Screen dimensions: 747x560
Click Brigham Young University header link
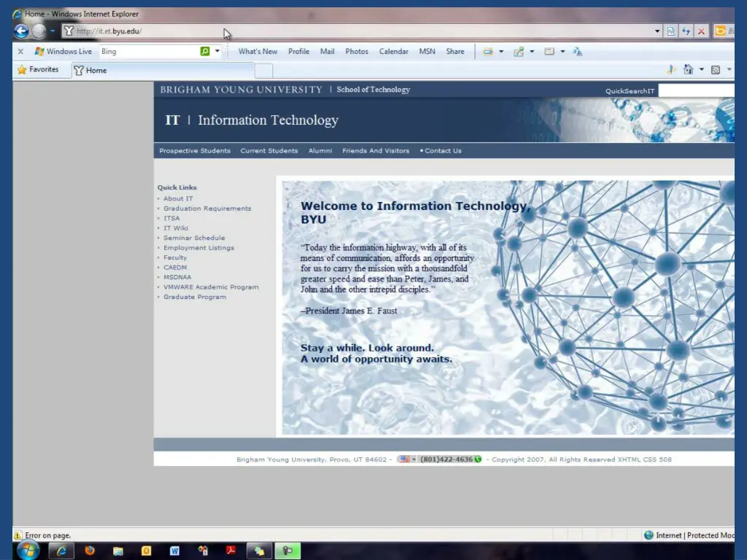click(241, 90)
